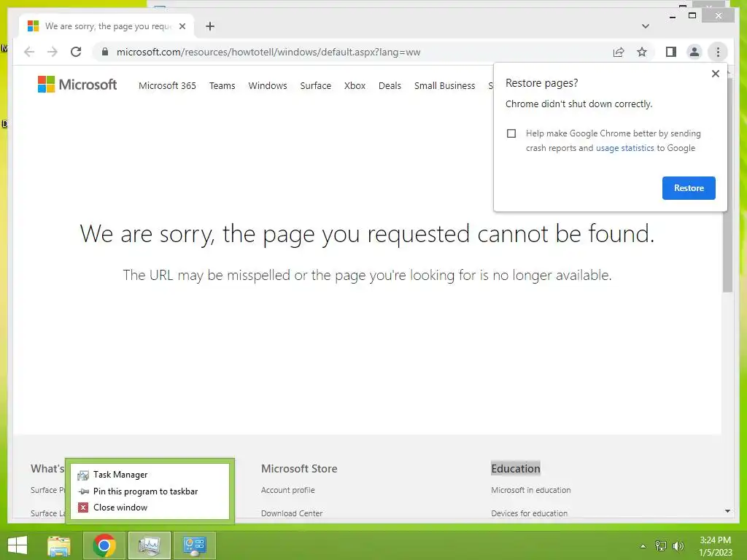
Task: Show hidden tray icons arrow
Action: [643, 546]
